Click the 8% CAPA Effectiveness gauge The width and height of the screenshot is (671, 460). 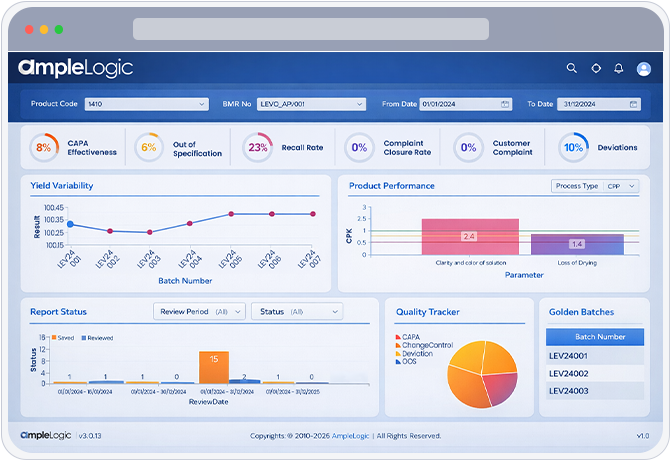(x=44, y=148)
